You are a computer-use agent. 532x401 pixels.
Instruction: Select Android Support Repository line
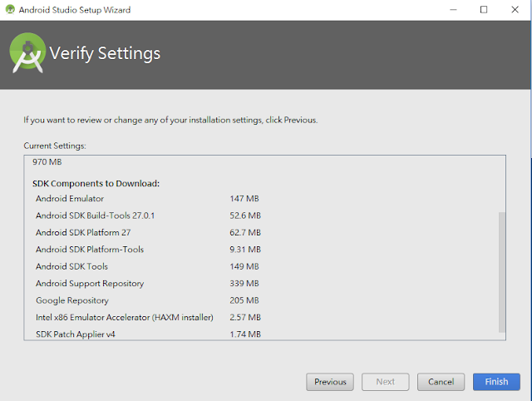(147, 284)
